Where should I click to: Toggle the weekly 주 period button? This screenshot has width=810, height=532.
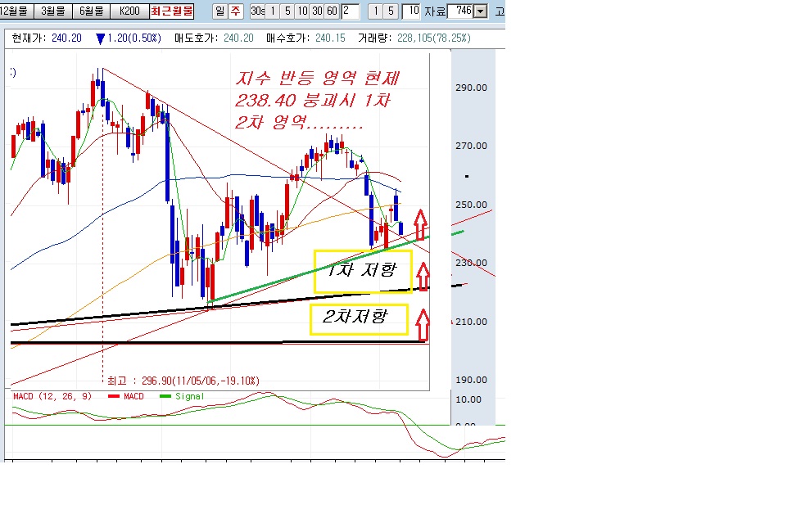[236, 11]
